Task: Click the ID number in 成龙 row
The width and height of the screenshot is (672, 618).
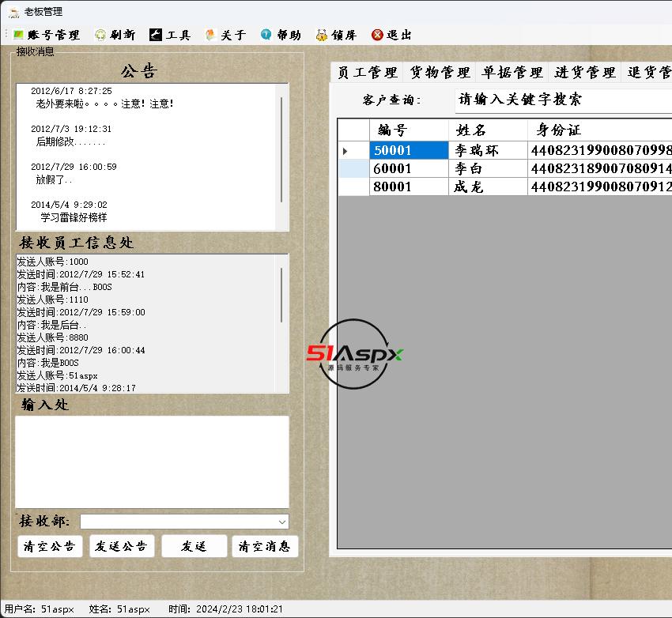Action: click(600, 187)
